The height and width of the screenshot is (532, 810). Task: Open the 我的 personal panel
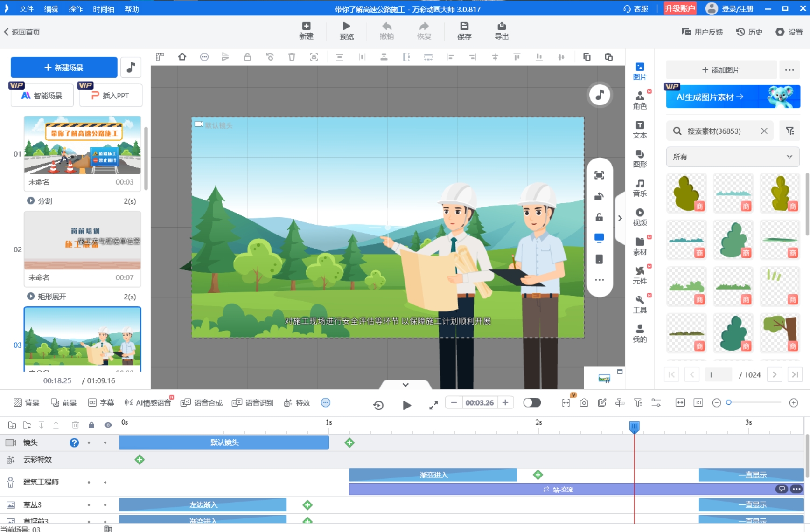[x=640, y=333]
